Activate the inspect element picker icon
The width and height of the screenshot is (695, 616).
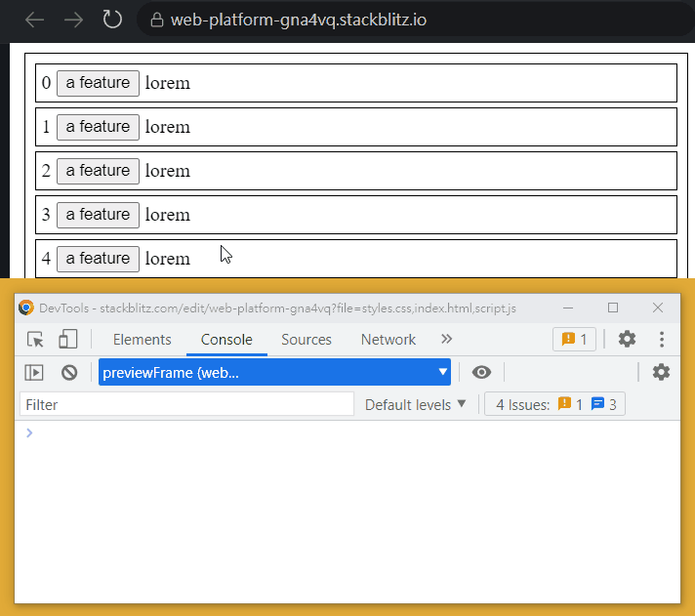(x=35, y=340)
